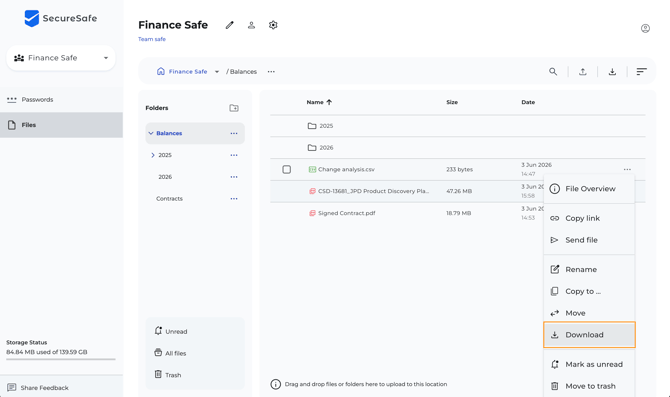Screen dimensions: 670x397
Task: Open the user account profile icon
Action: point(645,28)
